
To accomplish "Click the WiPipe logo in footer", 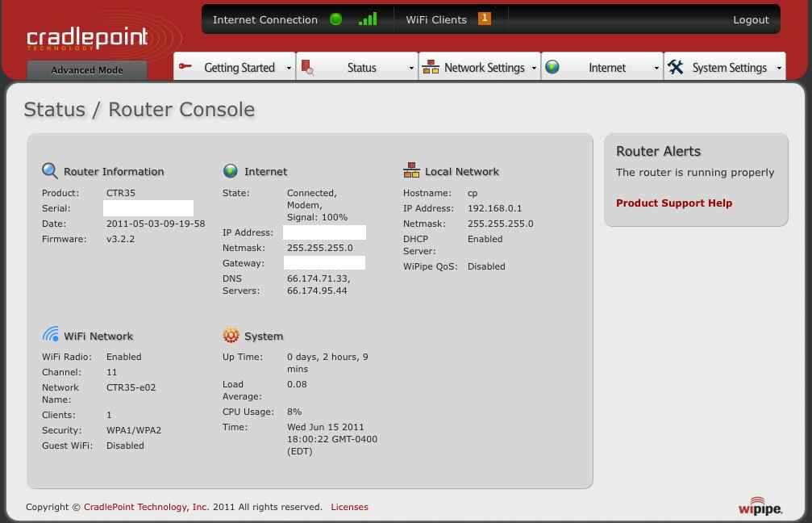I will click(760, 506).
